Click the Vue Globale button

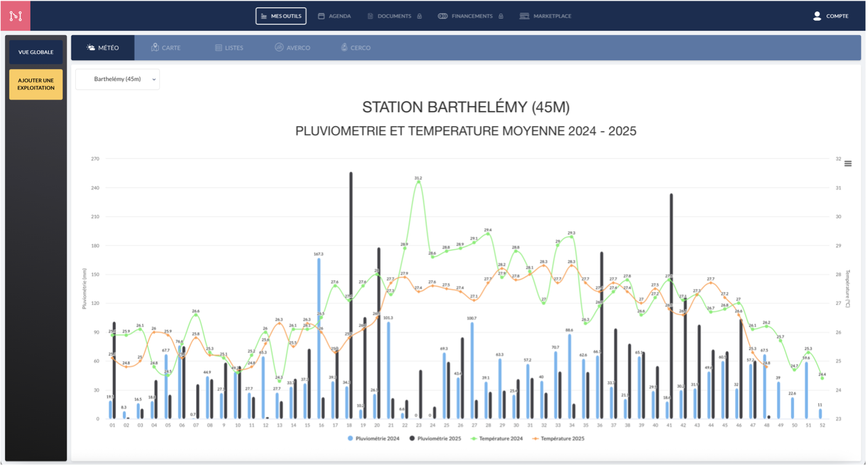point(36,52)
